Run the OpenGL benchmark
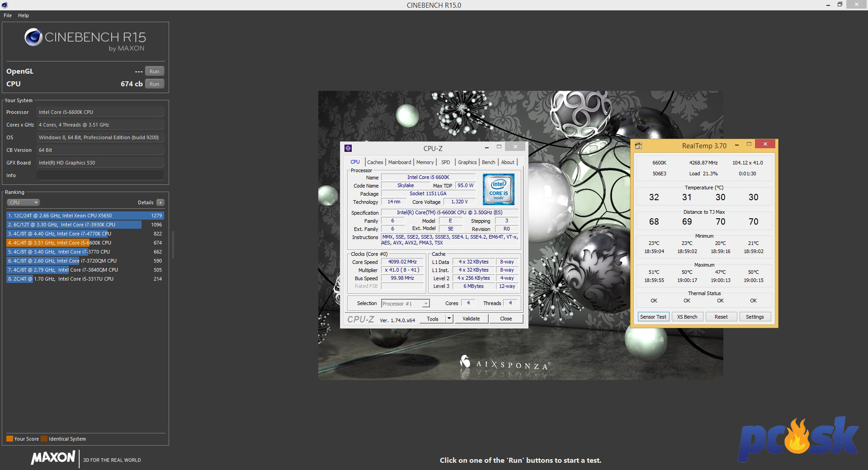Image resolution: width=868 pixels, height=470 pixels. pyautogui.click(x=155, y=71)
